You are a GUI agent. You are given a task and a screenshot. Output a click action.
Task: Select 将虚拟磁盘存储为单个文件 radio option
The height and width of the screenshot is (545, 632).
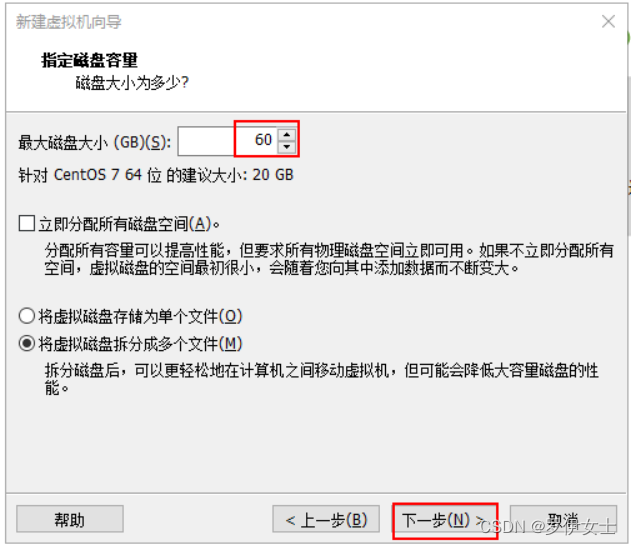pyautogui.click(x=27, y=316)
